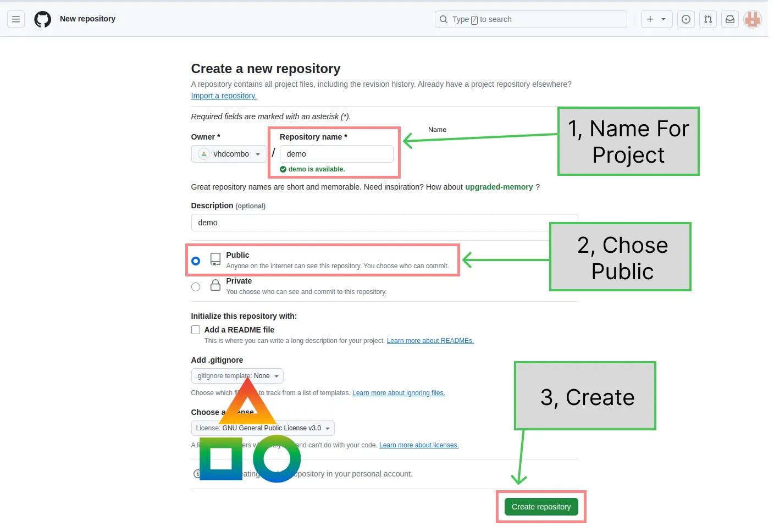This screenshot has height=532, width=774.
Task: Click the green check icon beside demo available
Action: 283,169
